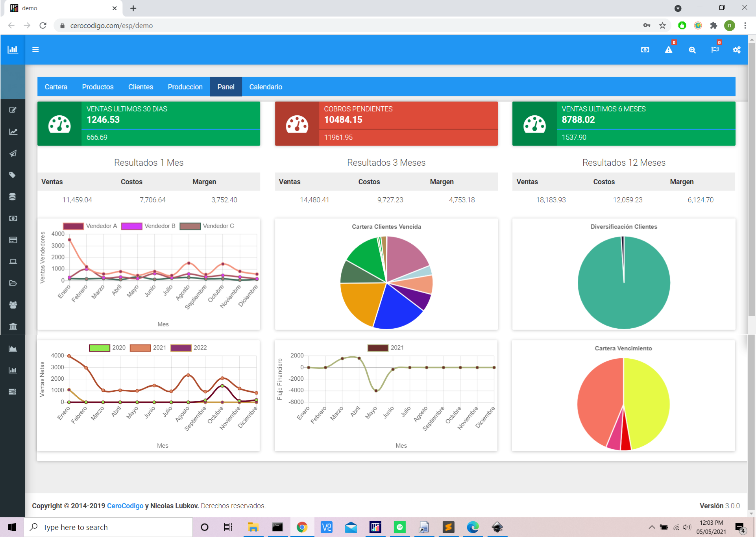Screen dimensions: 756x537
Task: Click the paper plane sidebar icon
Action: pos(13,154)
